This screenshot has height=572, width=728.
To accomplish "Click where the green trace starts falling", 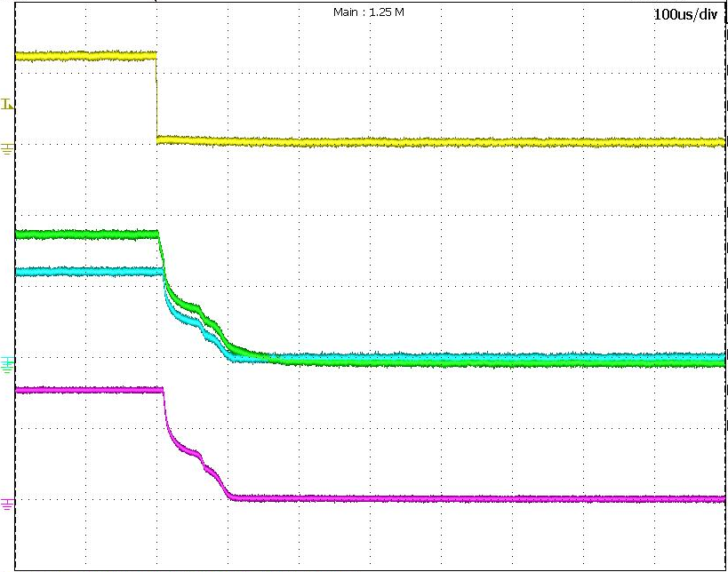I will [x=159, y=235].
